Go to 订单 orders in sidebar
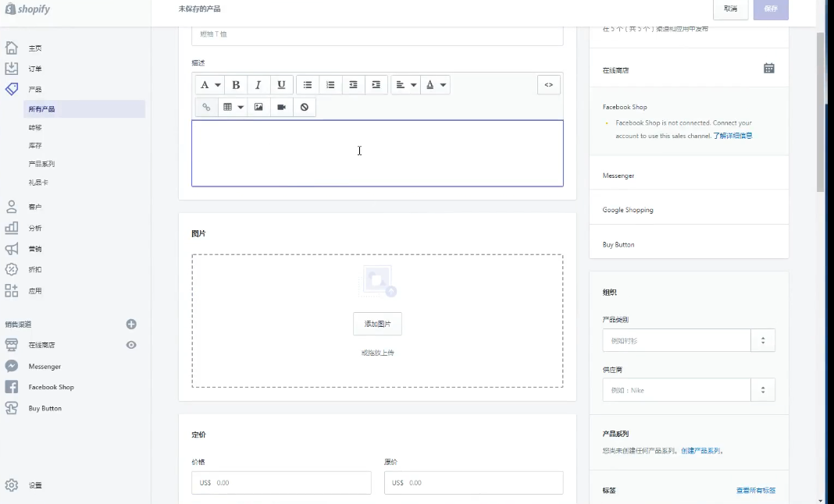The height and width of the screenshot is (504, 834). [x=35, y=69]
